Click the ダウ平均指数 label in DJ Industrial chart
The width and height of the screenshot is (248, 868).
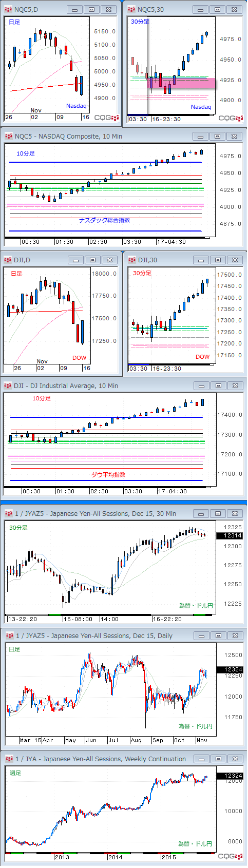click(108, 475)
